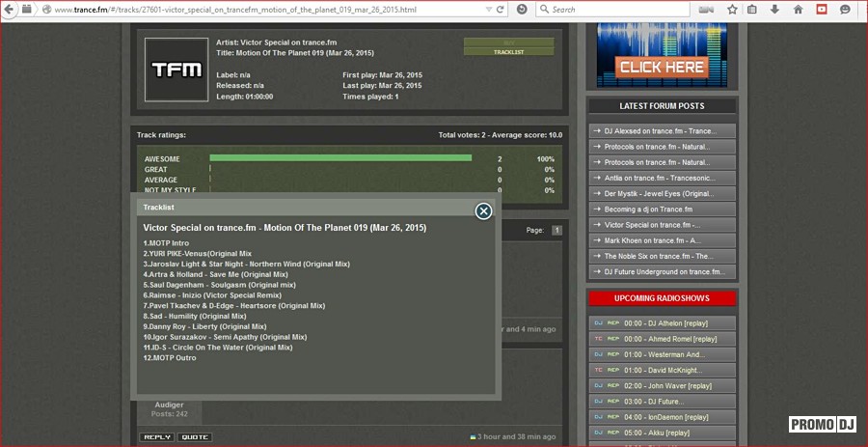Image resolution: width=868 pixels, height=447 pixels.
Task: Open Becoming a dj on Trance.fm post
Action: click(x=661, y=210)
